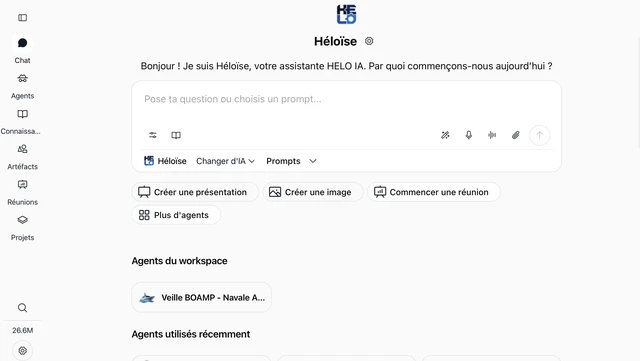Open the Projets section

click(x=22, y=228)
